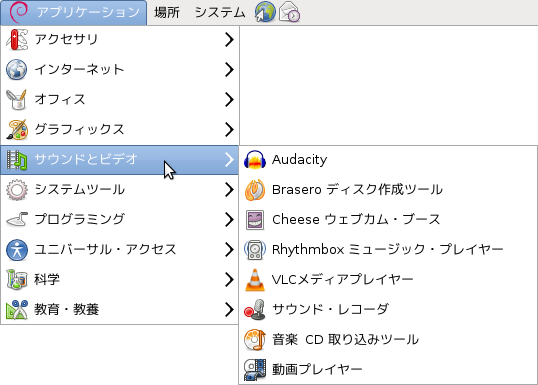This screenshot has height=385, width=538.
Task: Select the アクセサリ category label
Action: [66, 39]
